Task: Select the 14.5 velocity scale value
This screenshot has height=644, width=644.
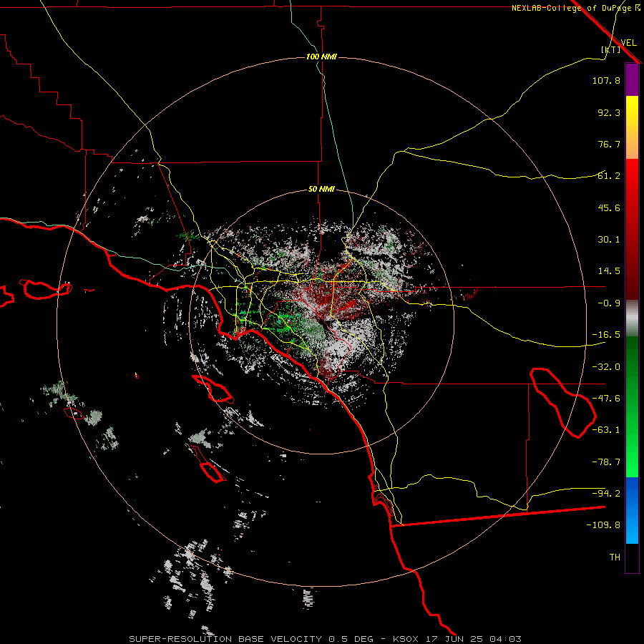Action: [609, 271]
